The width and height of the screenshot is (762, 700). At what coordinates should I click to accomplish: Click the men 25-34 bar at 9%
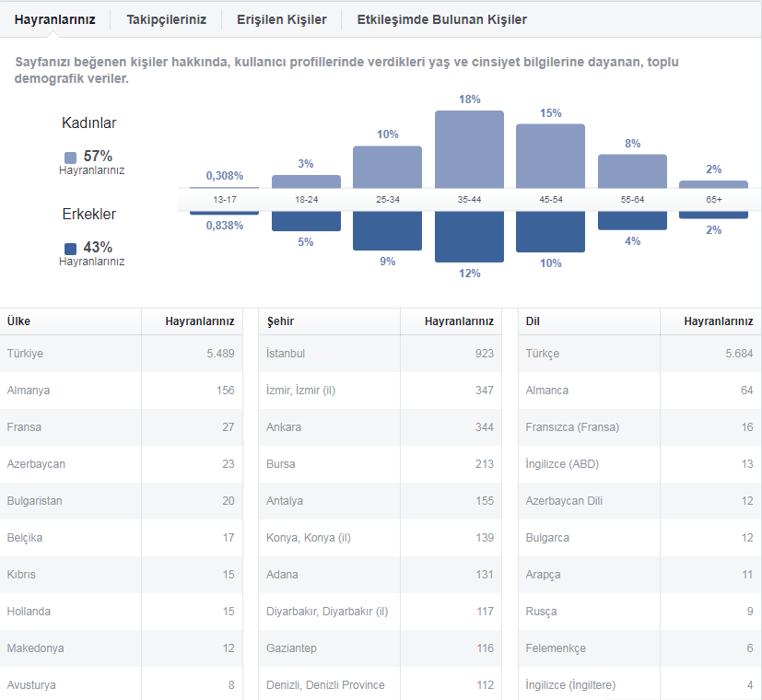click(x=387, y=231)
